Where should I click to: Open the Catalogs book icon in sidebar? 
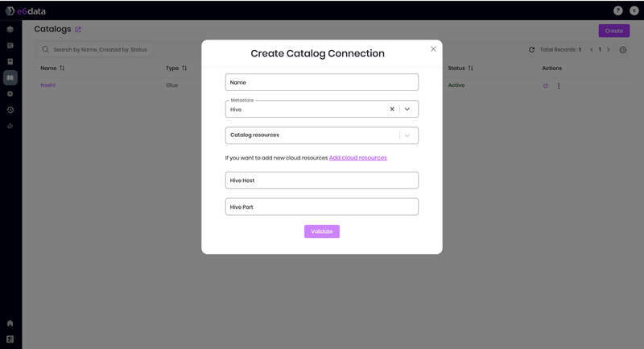tap(10, 78)
